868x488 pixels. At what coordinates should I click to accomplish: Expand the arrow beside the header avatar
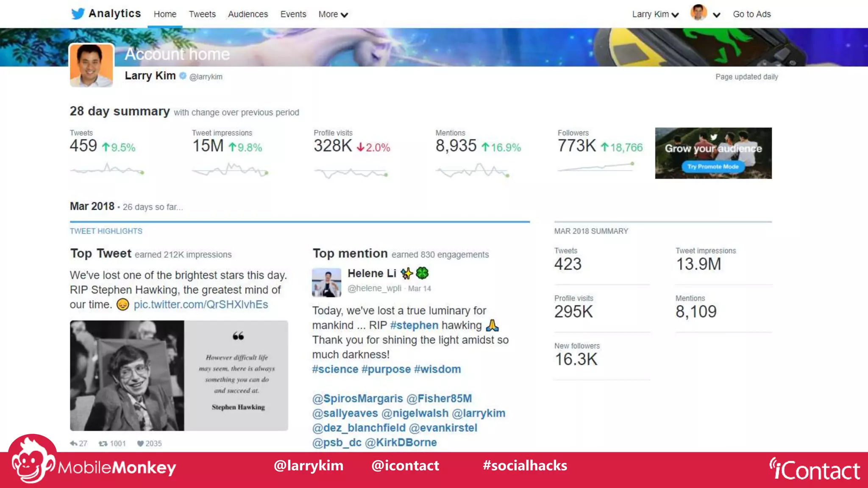[x=717, y=15]
